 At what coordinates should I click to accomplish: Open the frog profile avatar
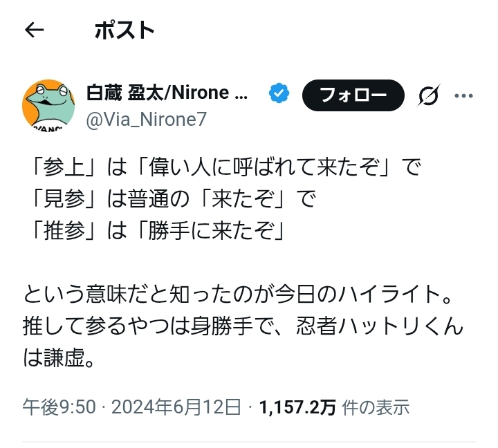48,103
